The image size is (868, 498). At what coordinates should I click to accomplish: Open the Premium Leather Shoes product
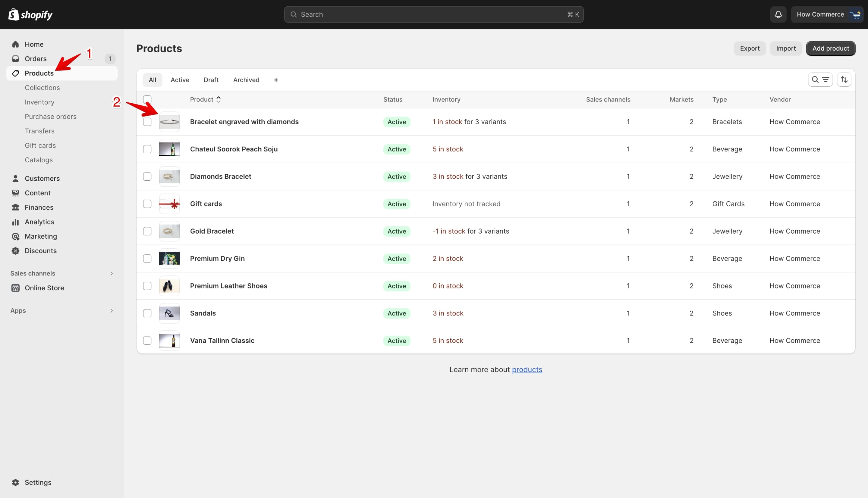point(229,286)
